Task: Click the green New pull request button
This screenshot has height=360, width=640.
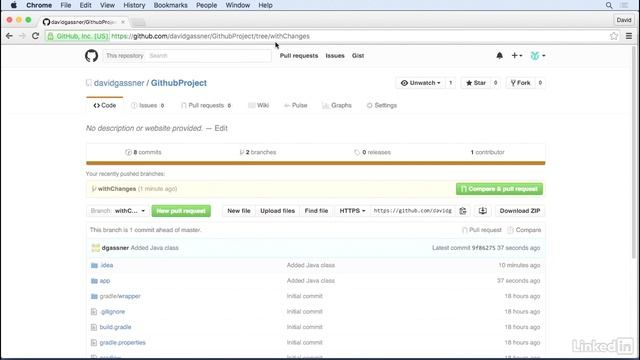Action: [181, 211]
